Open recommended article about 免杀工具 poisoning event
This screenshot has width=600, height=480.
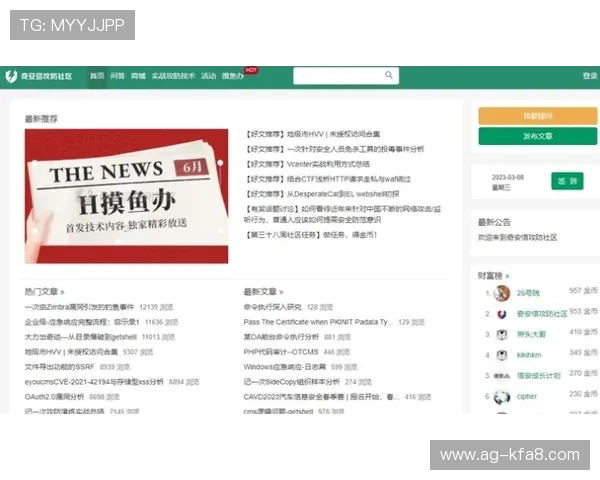point(334,149)
